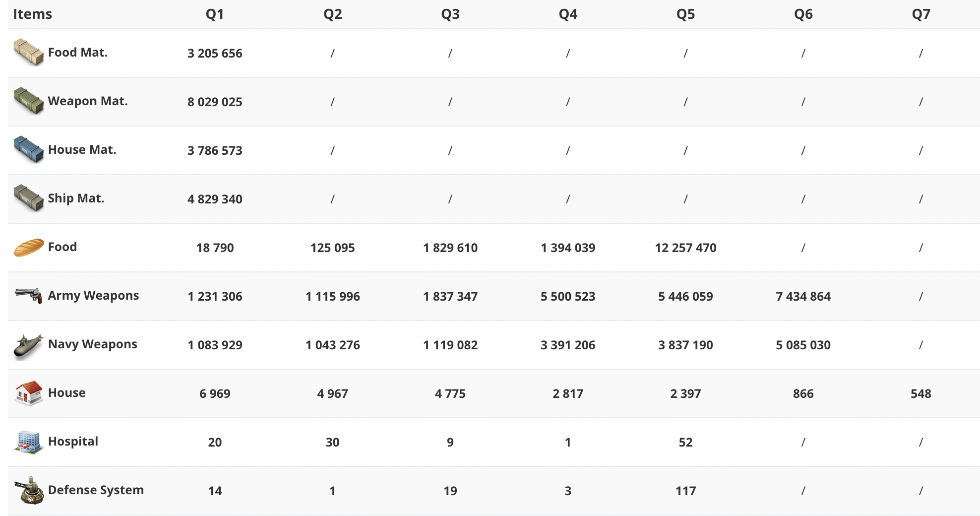Click the Army Weapons revolver icon

(x=28, y=296)
